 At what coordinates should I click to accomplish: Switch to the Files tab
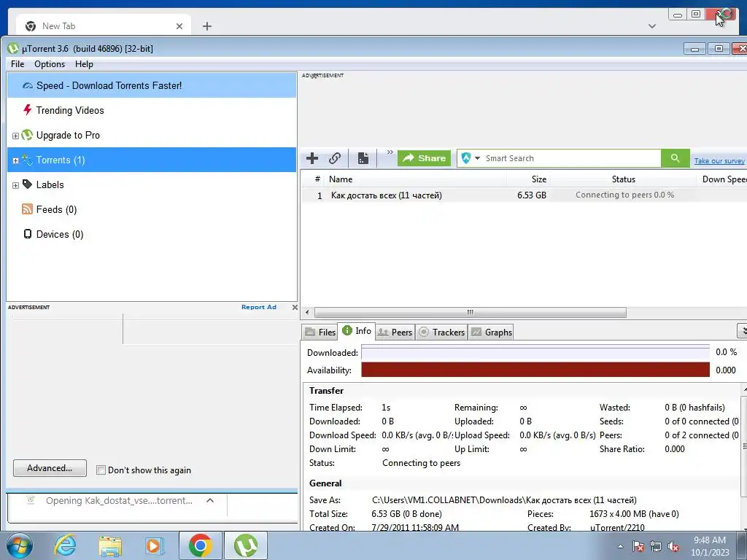320,332
